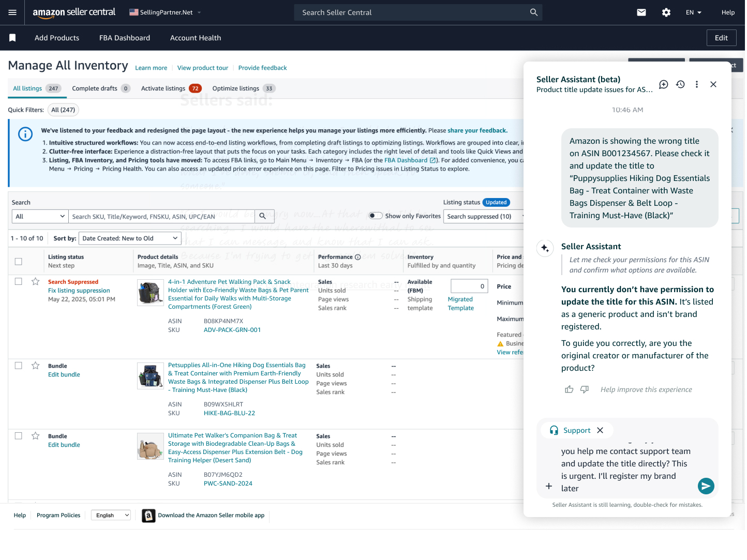Open Seller Assistant chat history
The height and width of the screenshot is (560, 747).
(680, 84)
